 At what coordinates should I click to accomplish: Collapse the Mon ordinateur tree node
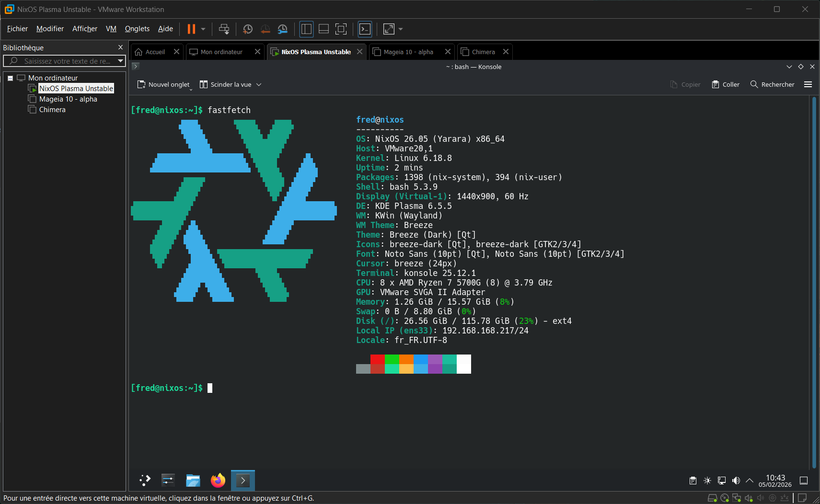10,78
